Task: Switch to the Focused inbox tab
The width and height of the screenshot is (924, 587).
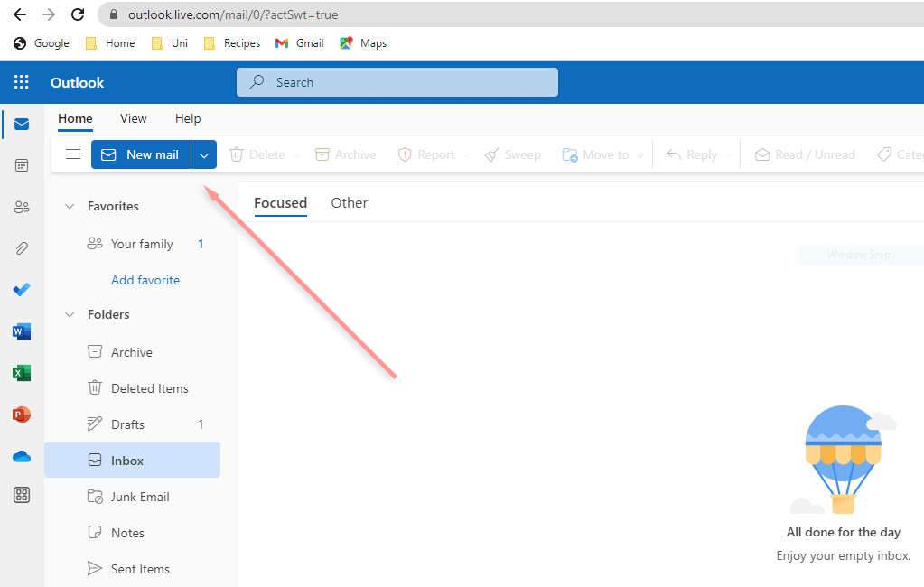Action: (281, 202)
